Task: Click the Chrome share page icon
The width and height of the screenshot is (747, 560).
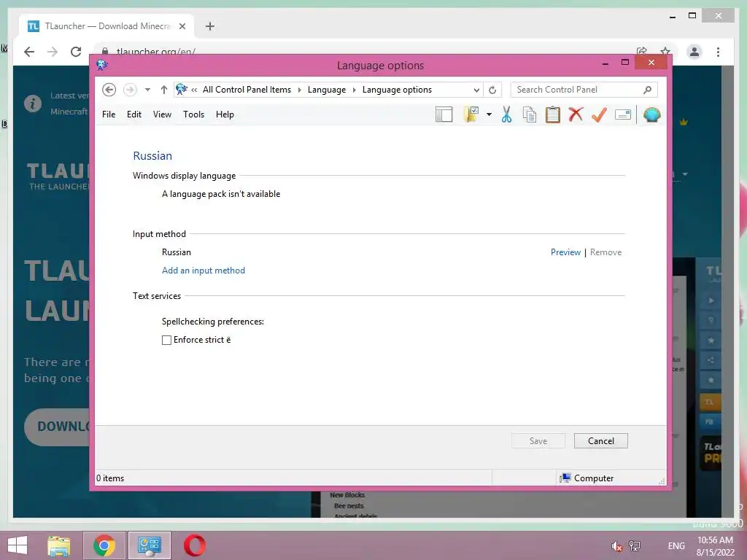Action: 642,52
